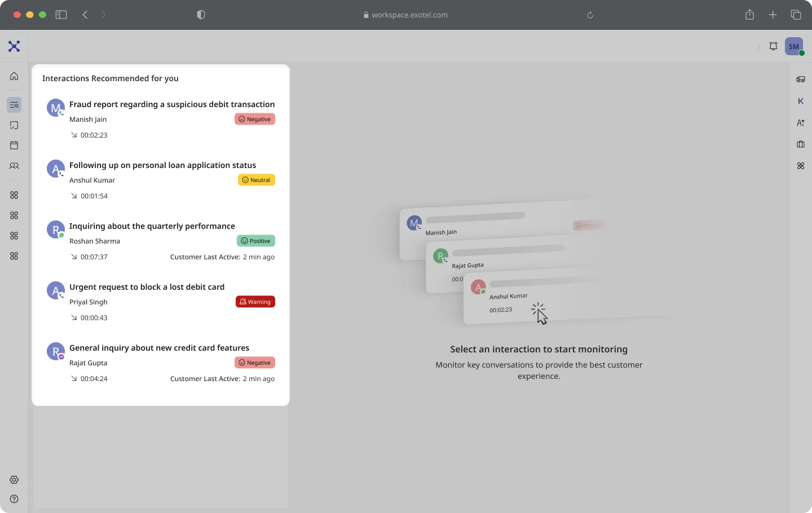Click the name Rajat Gupta in the interactions list
The height and width of the screenshot is (513, 812).
(x=88, y=363)
